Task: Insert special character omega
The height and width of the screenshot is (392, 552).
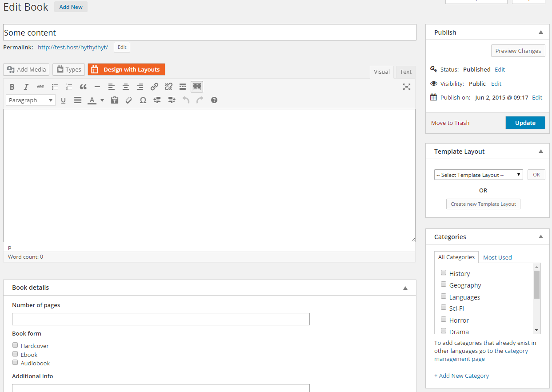Action: click(143, 100)
